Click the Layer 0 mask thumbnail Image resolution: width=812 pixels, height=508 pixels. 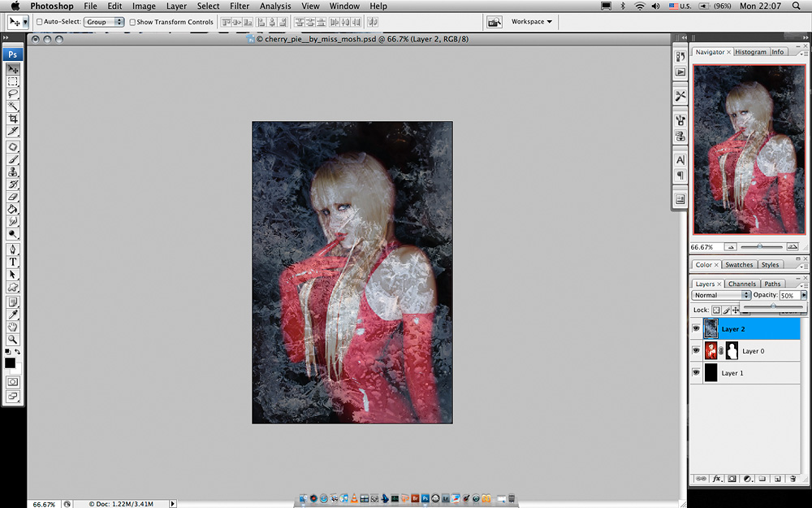(x=732, y=351)
